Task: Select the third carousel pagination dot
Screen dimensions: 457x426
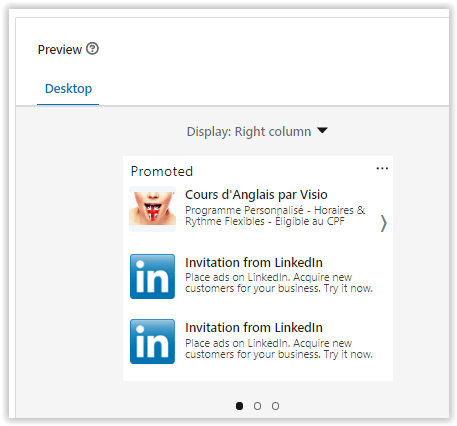Action: pyautogui.click(x=275, y=406)
